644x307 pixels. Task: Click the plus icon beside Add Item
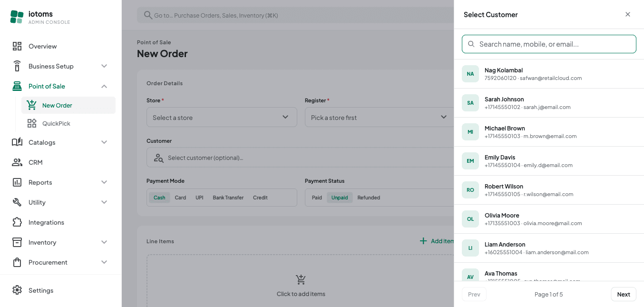point(423,241)
